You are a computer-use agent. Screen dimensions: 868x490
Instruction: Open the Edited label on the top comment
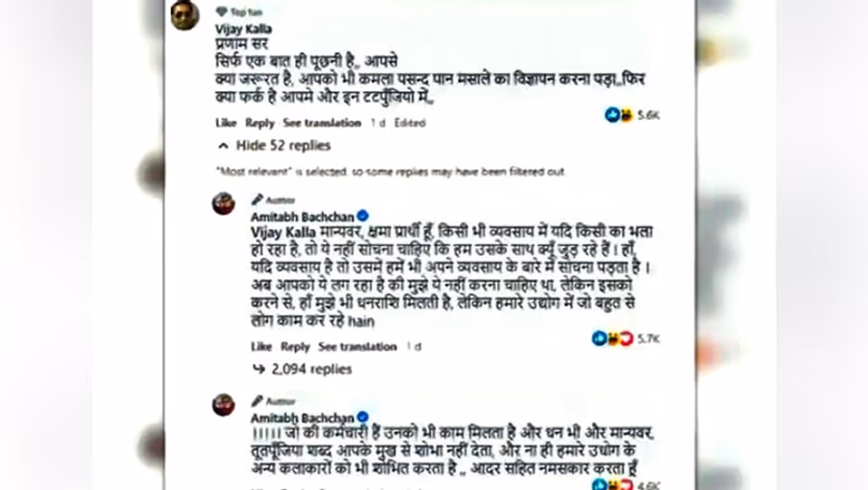click(410, 123)
